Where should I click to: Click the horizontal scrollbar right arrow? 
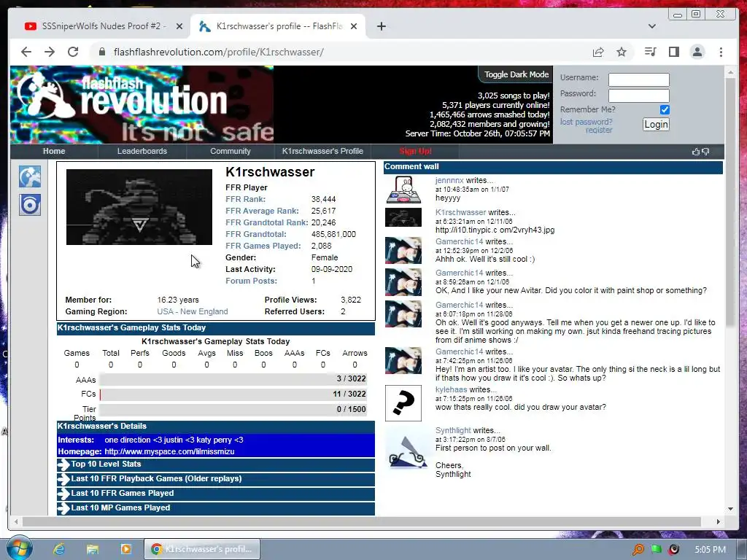pyautogui.click(x=719, y=521)
